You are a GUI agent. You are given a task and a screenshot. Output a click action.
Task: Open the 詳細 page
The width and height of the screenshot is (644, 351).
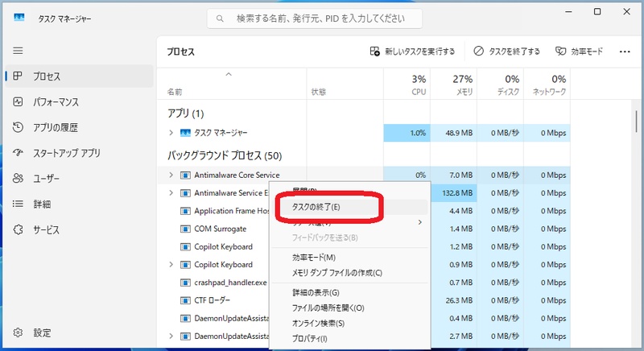[x=79, y=204]
